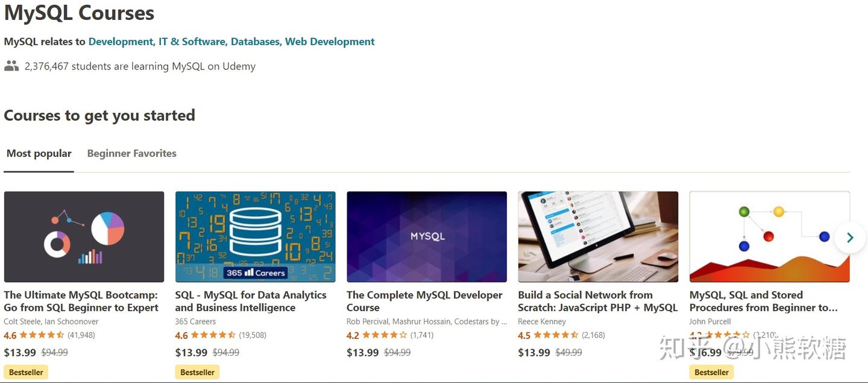
Task: Select the Most popular tab
Action: 39,153
